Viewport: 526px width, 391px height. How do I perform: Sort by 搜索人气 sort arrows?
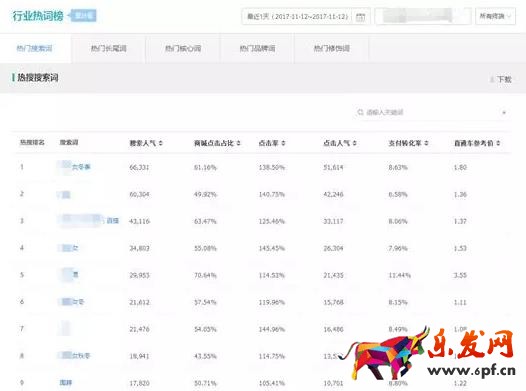tap(161, 143)
